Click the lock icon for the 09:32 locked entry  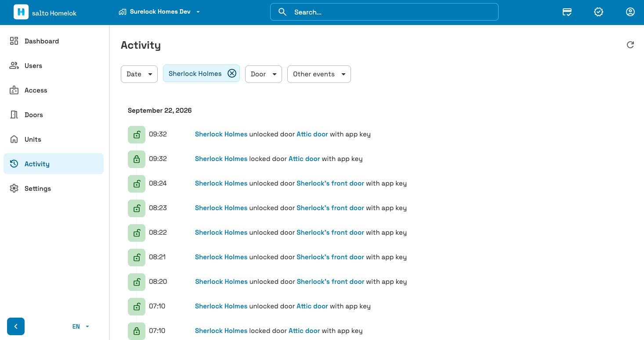pyautogui.click(x=137, y=159)
